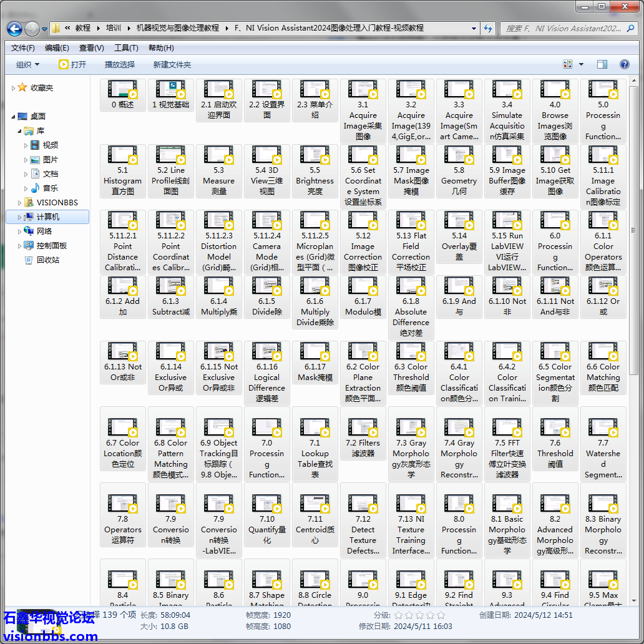Click the 打开 toolbar button
The image size is (644, 644).
(x=72, y=64)
